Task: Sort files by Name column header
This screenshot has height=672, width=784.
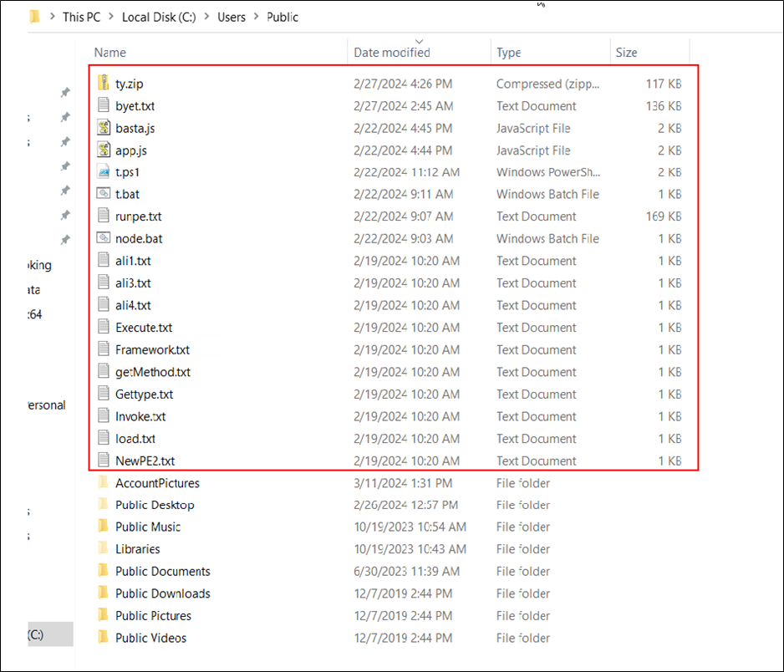Action: pyautogui.click(x=110, y=53)
